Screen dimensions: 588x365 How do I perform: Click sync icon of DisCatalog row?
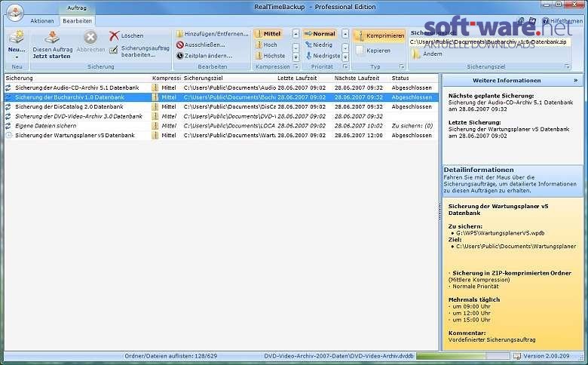pyautogui.click(x=8, y=106)
